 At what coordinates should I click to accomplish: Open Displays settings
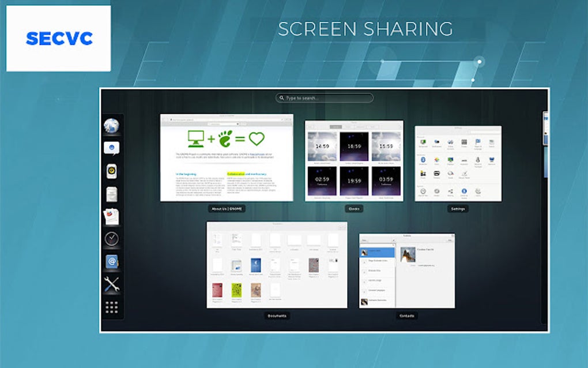[x=450, y=159]
